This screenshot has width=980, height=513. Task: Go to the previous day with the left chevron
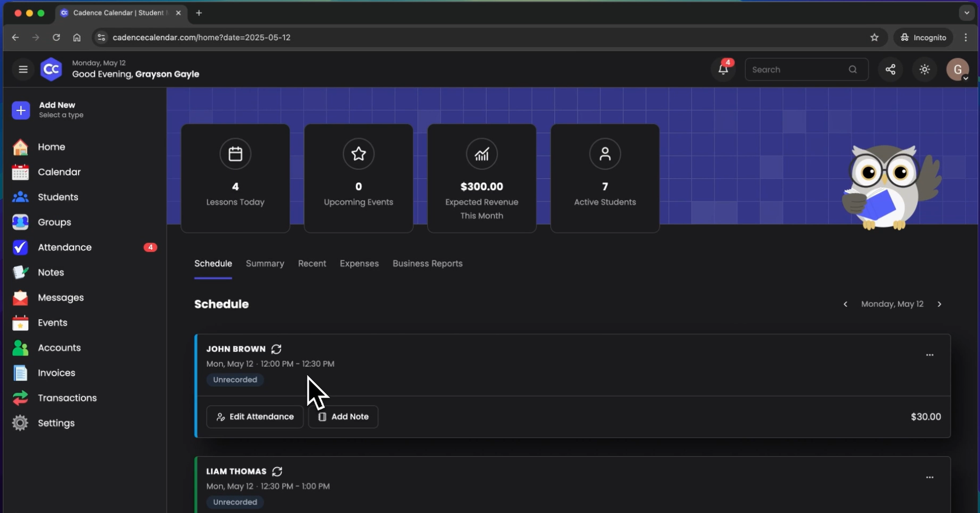(845, 304)
